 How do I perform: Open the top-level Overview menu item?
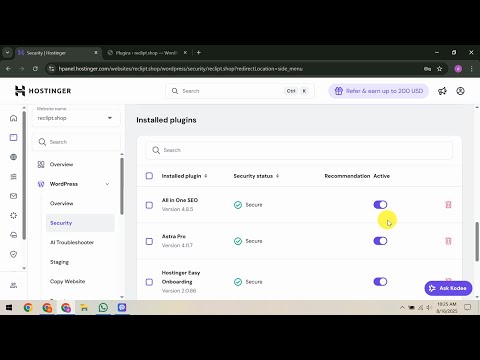(61, 164)
